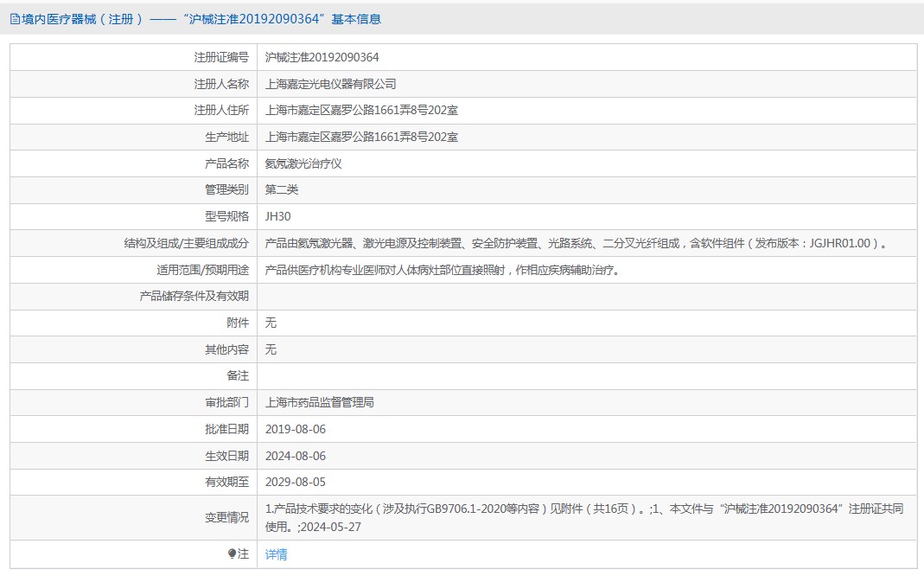Select expiry date 2029-08-05
The height and width of the screenshot is (576, 924).
pos(296,482)
